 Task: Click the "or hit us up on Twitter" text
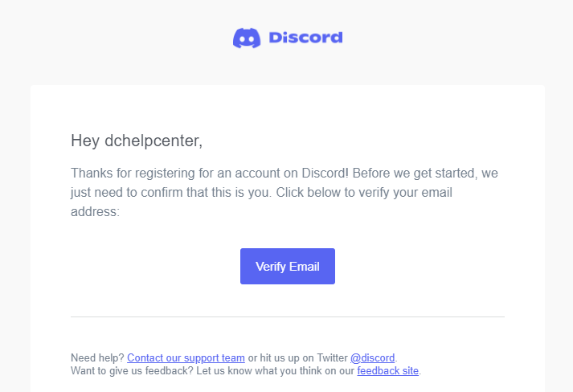point(298,357)
